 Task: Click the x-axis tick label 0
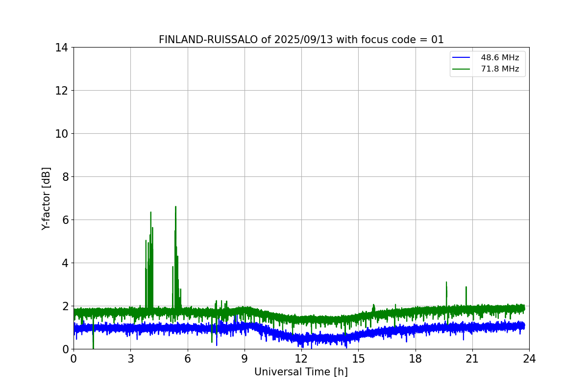[x=73, y=359]
